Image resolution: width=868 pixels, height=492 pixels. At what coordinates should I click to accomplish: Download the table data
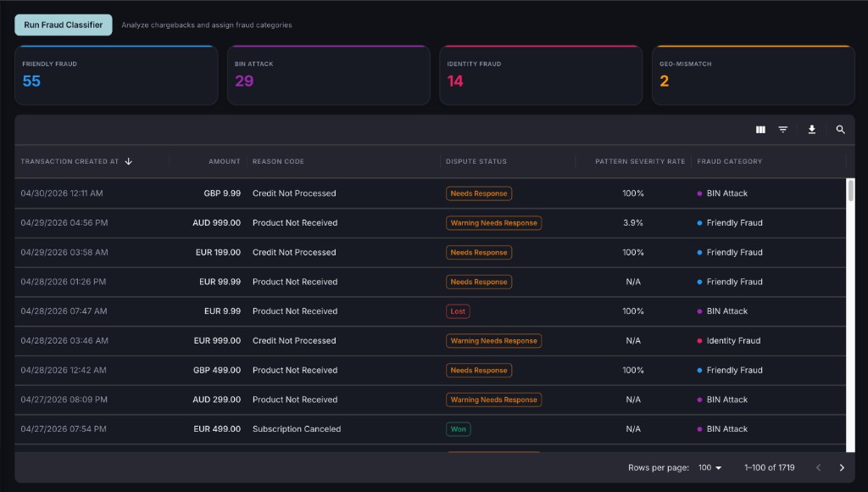[x=811, y=130]
